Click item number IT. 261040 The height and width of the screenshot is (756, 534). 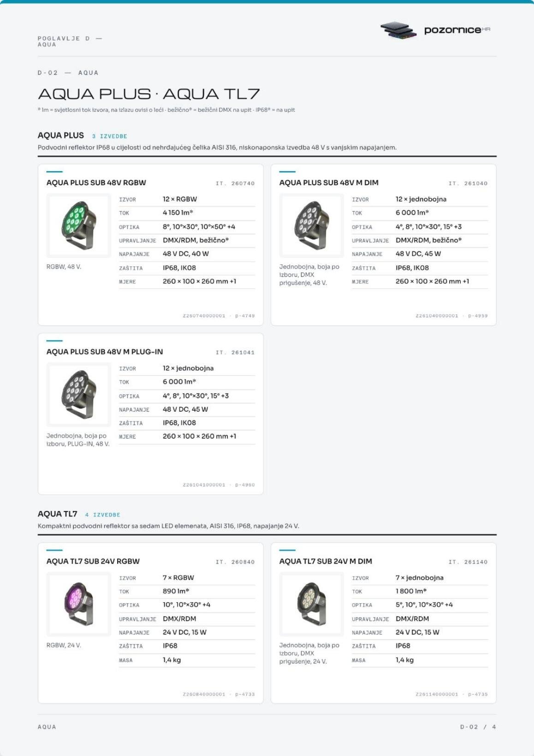[468, 184]
